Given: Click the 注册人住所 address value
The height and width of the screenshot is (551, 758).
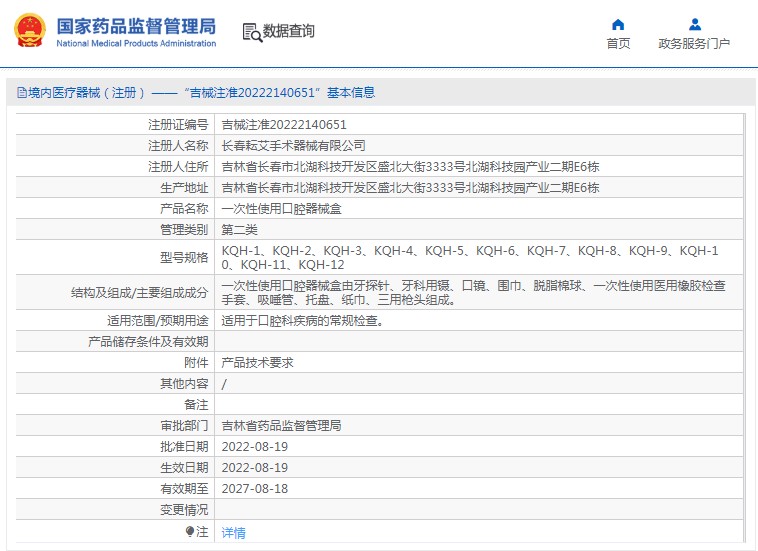Looking at the screenshot, I should (410, 167).
